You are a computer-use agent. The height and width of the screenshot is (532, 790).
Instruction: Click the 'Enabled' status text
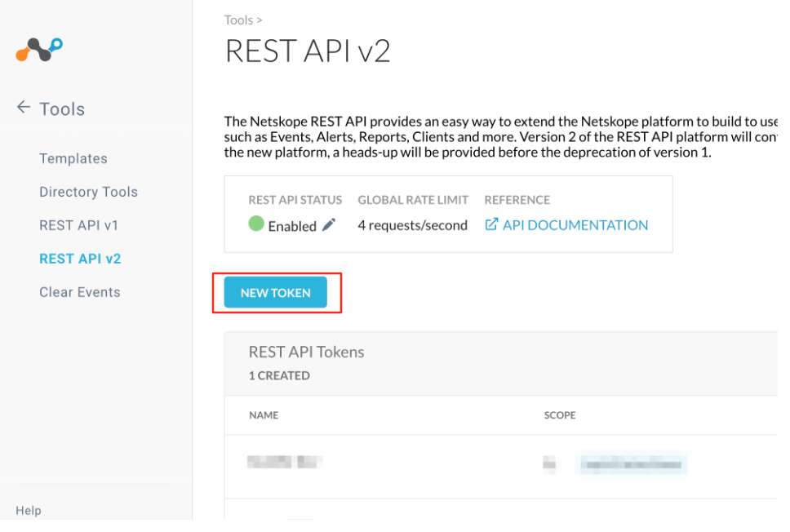292,226
